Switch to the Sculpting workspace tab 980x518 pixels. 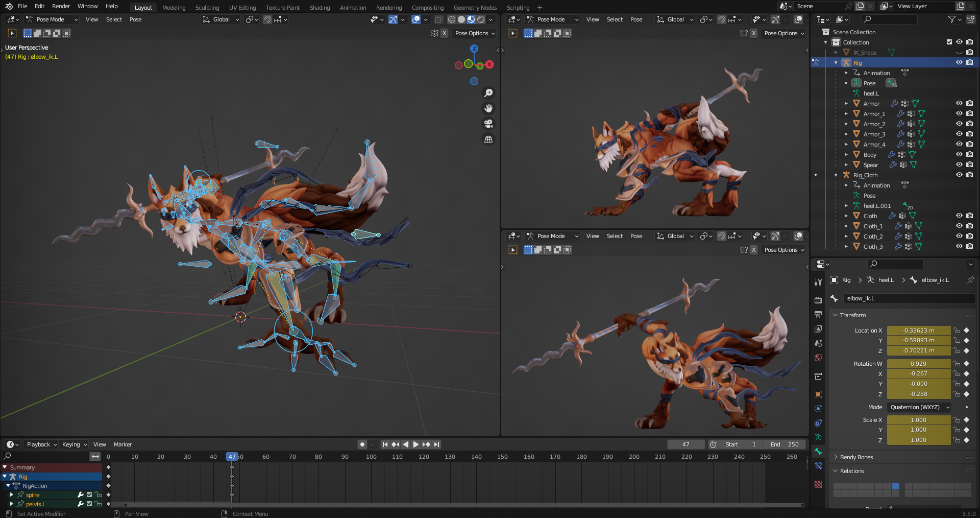tap(207, 8)
